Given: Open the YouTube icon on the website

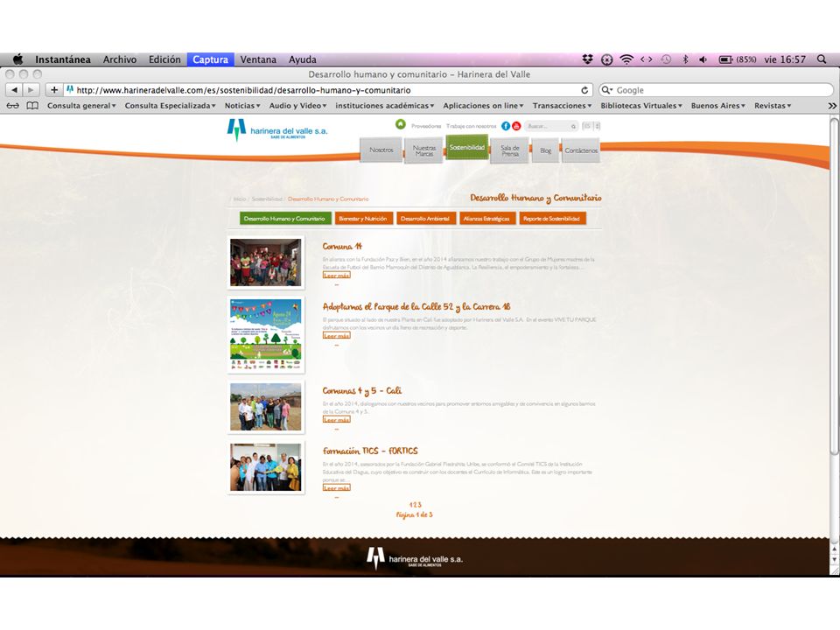Looking at the screenshot, I should click(516, 126).
